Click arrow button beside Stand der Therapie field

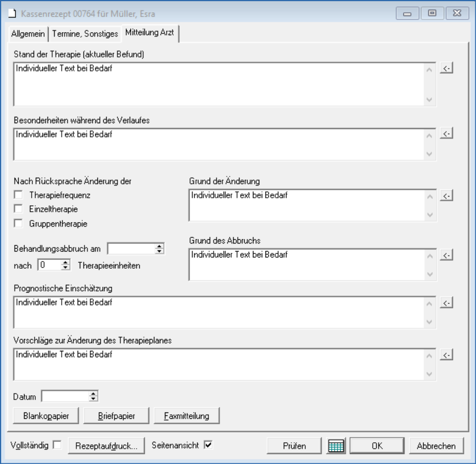pyautogui.click(x=447, y=69)
